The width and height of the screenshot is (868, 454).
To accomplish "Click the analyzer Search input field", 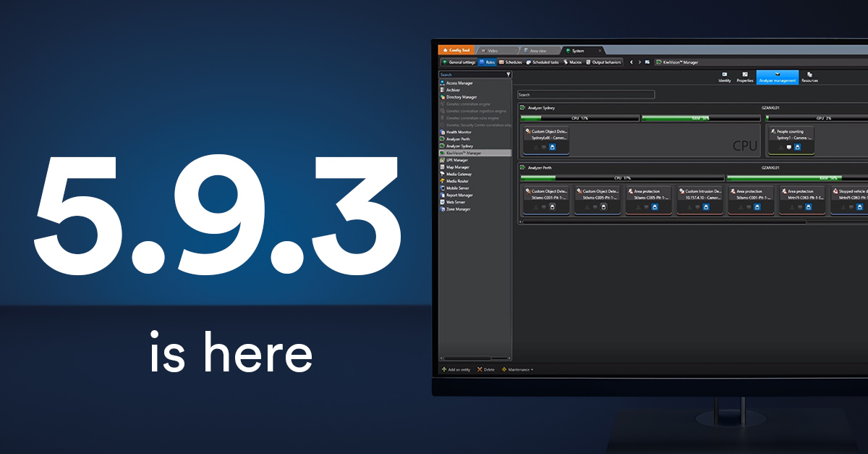I will (x=586, y=94).
